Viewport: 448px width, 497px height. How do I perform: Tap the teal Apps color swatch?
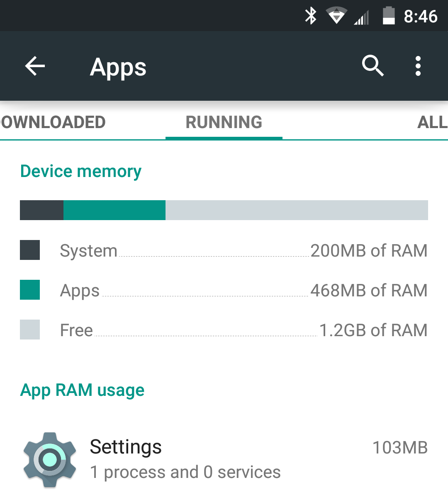[x=30, y=290]
